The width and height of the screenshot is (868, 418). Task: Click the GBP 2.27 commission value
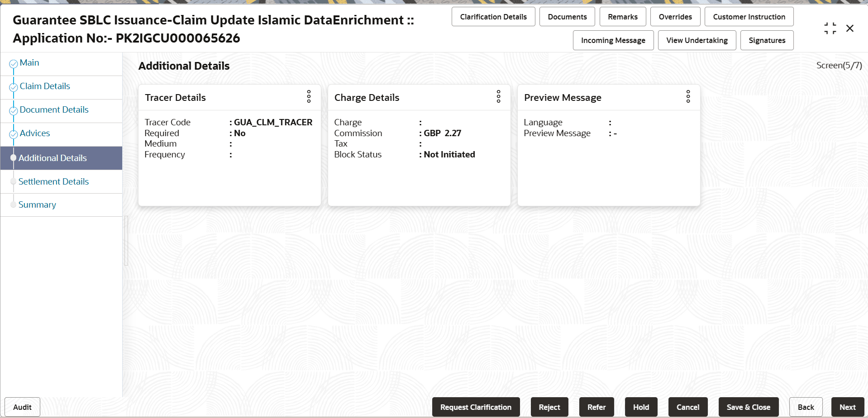click(442, 133)
